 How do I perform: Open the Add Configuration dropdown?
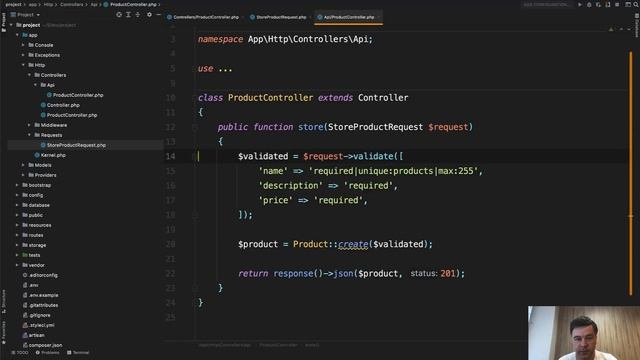pos(547,4)
